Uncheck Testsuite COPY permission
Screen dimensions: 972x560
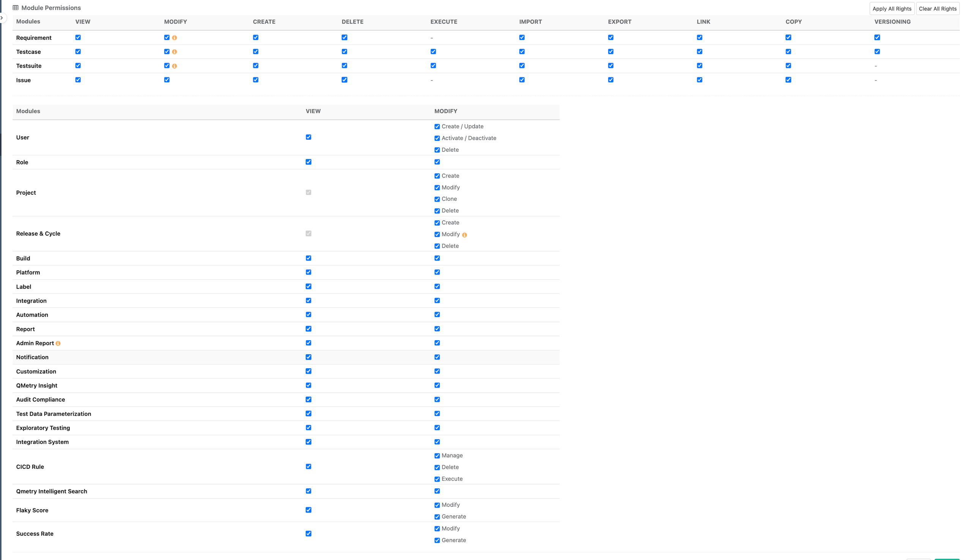point(788,65)
